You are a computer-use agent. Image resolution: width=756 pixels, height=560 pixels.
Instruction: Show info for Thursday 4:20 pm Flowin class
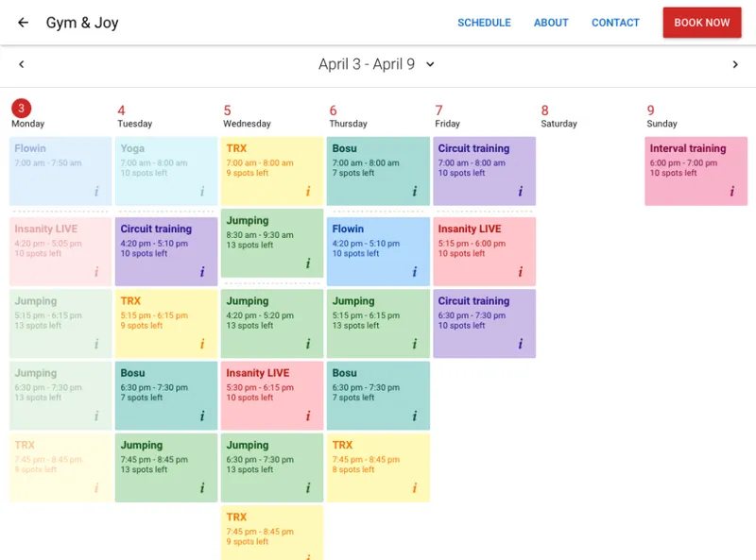pyautogui.click(x=414, y=272)
